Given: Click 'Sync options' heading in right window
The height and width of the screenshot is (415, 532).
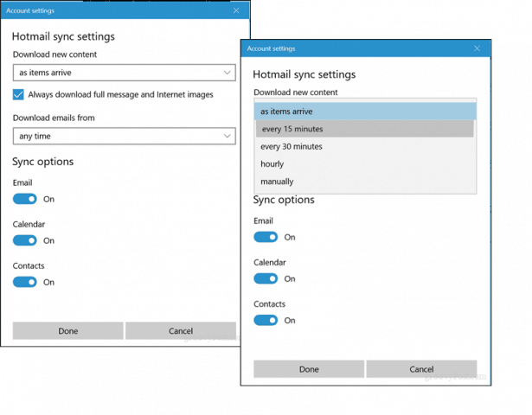Looking at the screenshot, I should tap(284, 200).
